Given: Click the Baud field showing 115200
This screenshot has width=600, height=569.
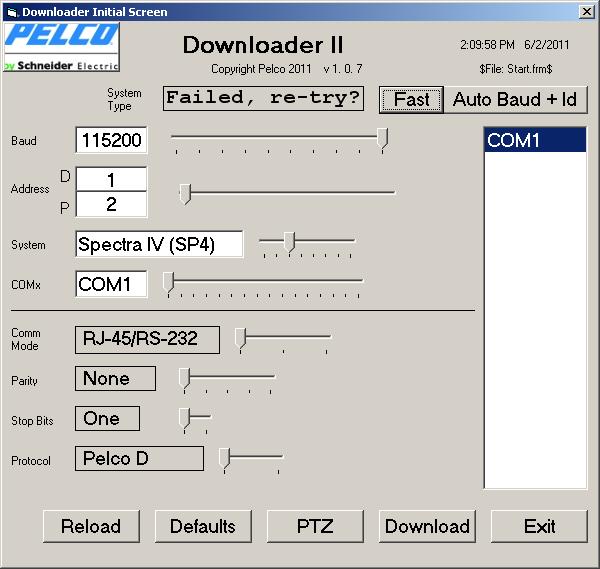Looking at the screenshot, I should tap(111, 140).
